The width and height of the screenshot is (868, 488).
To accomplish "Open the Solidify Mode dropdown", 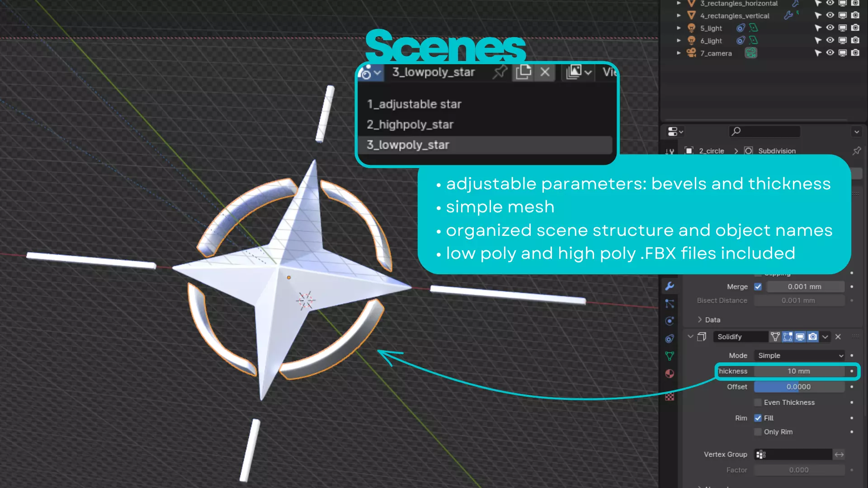I will point(799,356).
